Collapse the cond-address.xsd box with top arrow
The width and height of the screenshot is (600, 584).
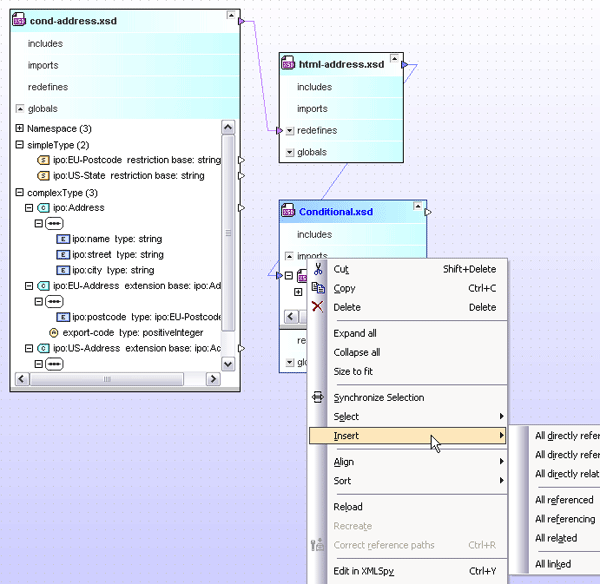pos(230,19)
